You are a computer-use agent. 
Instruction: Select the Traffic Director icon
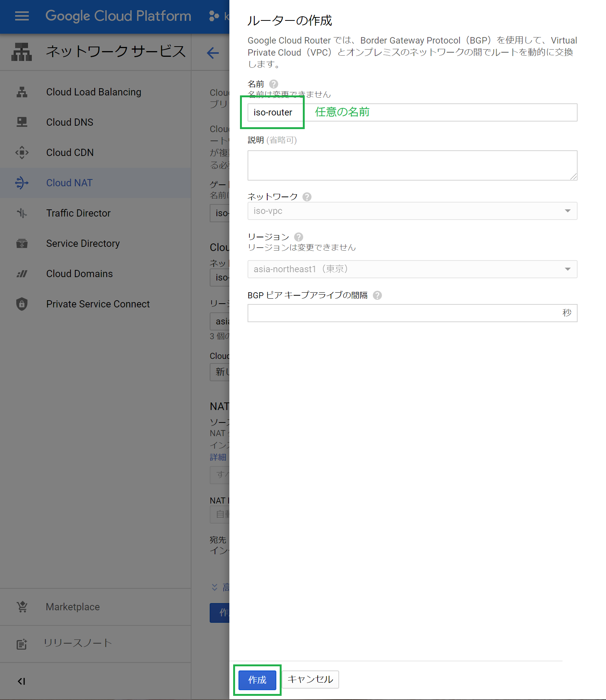click(22, 213)
